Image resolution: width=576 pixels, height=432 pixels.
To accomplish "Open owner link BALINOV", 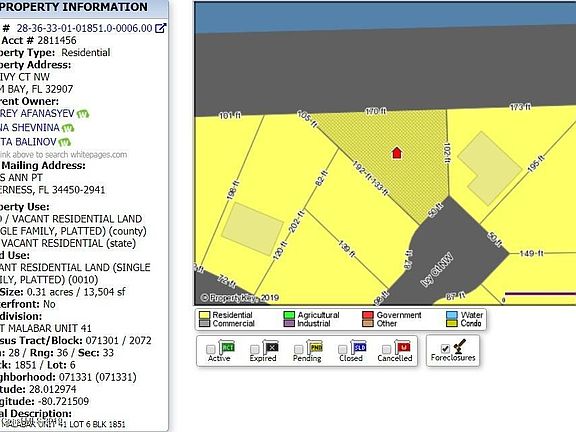I will click(28, 141).
